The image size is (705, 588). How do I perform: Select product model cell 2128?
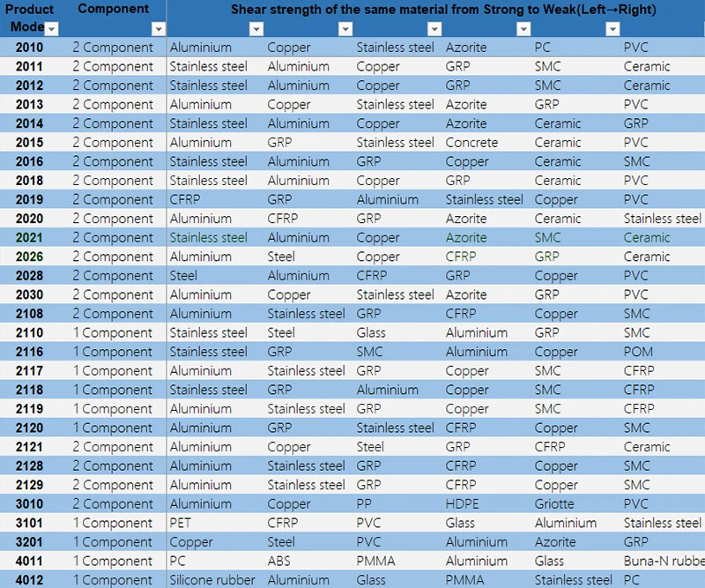click(x=30, y=466)
